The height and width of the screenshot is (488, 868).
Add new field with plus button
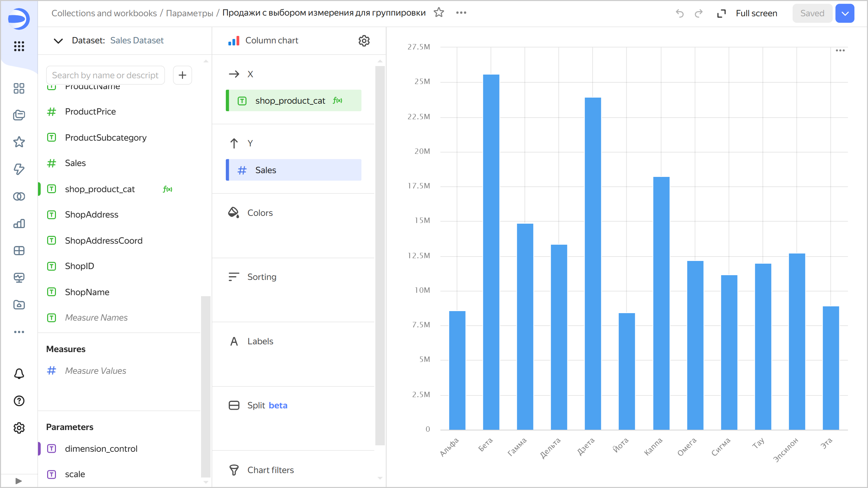click(182, 75)
